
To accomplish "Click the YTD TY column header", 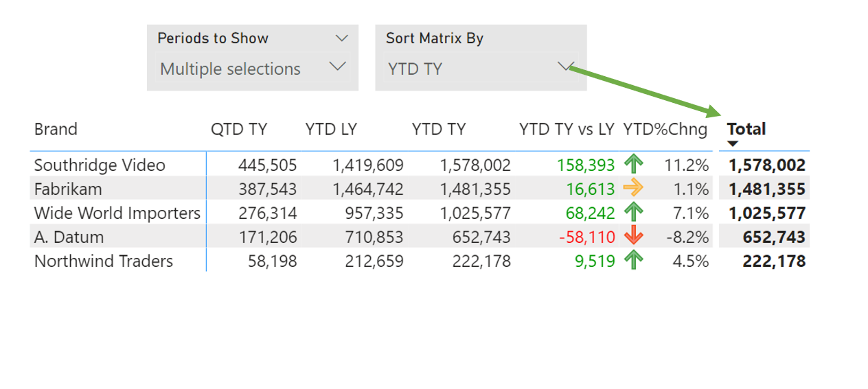I will [439, 129].
